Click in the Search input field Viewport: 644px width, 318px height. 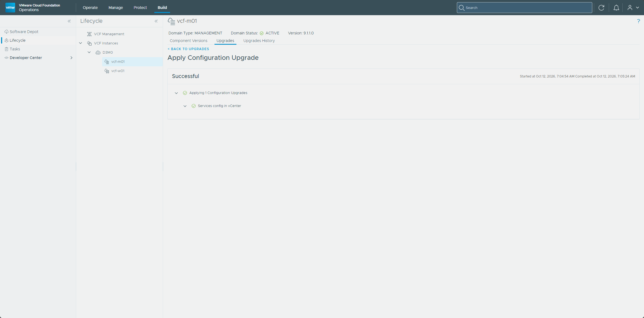[524, 8]
